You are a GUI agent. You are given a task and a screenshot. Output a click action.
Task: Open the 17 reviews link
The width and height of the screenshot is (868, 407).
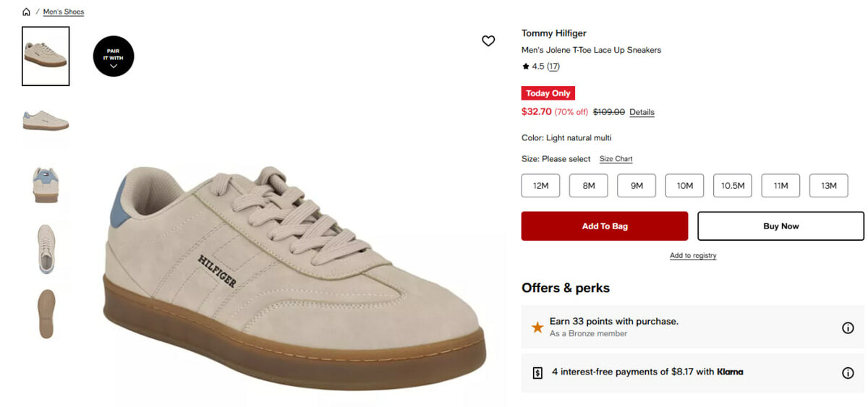click(553, 67)
